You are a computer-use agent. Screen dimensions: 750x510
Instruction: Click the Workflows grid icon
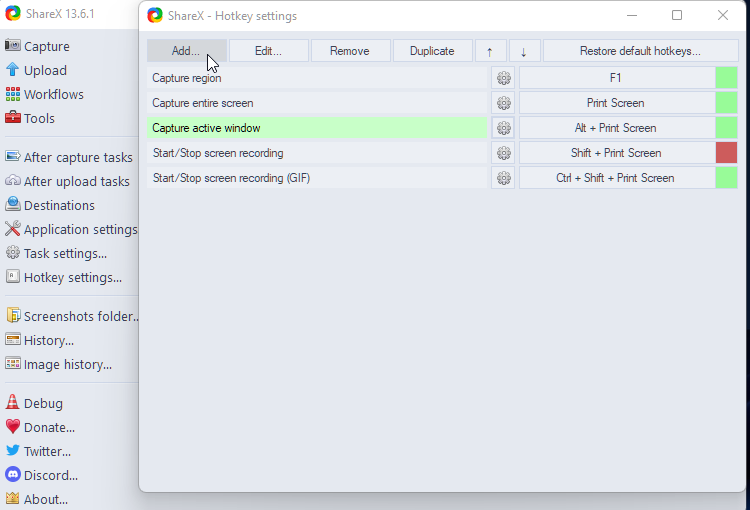pos(12,94)
